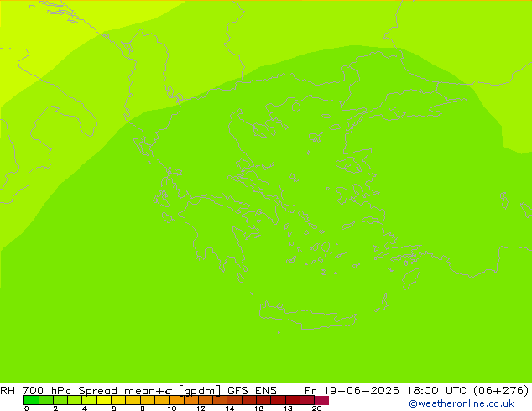Click the weatheronline.co.uk link
The height and width of the screenshot is (411, 532).
coord(462,403)
